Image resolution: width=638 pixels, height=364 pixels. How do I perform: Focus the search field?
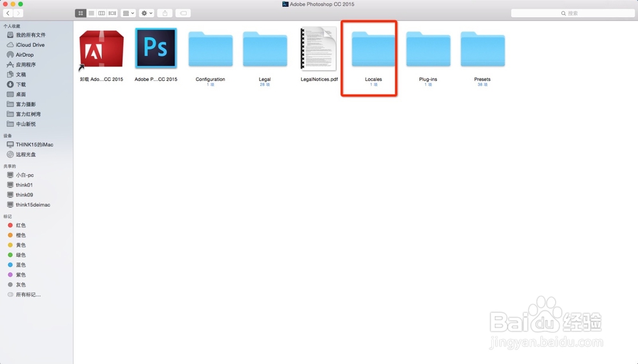click(572, 13)
